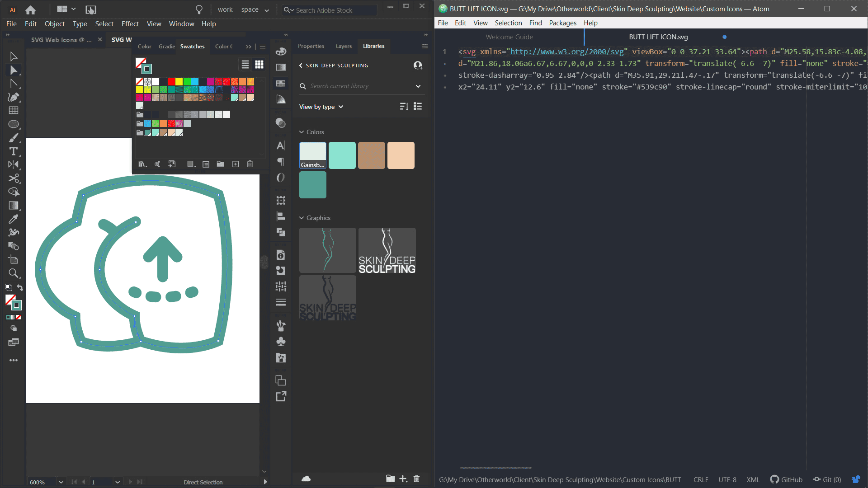Viewport: 868px width, 488px height.
Task: Select the teal library color swatch
Action: coord(312,185)
